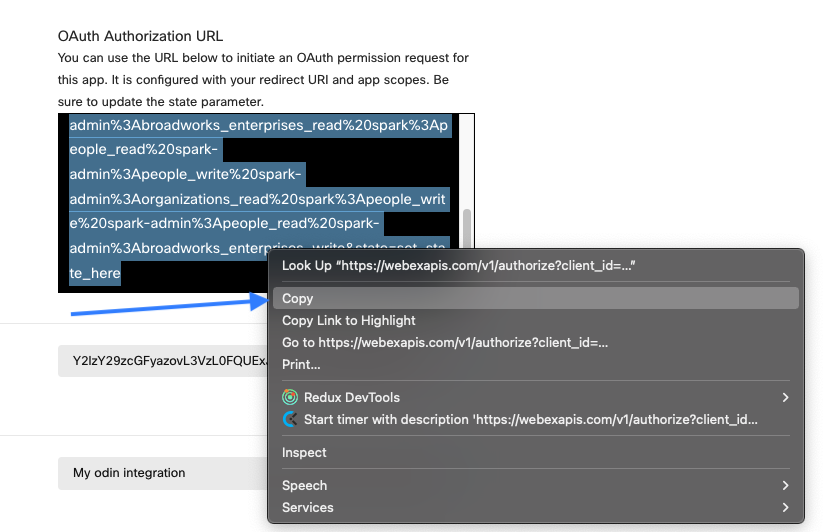
Task: Open the Speech submenu
Action: pos(535,485)
